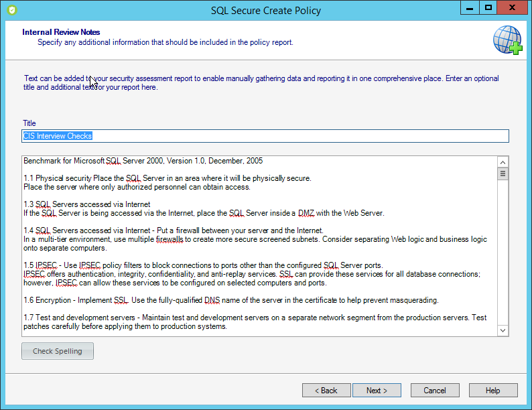Viewport: 532px width, 410px height.
Task: Minimize the SQL Secure Create Policy window
Action: pyautogui.click(x=470, y=8)
